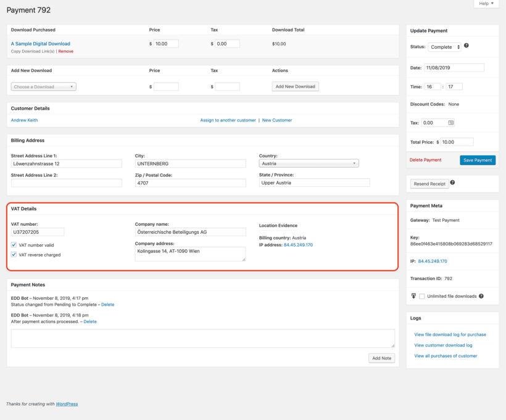
Task: Click Add New Download
Action: (294, 86)
